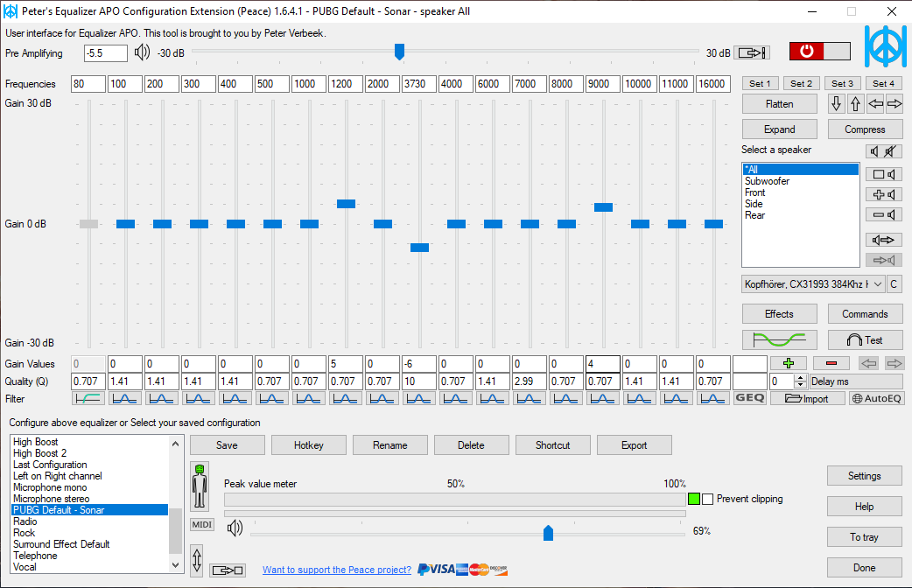Shift frequencies right with right arrow button
912x588 pixels.
click(x=894, y=104)
